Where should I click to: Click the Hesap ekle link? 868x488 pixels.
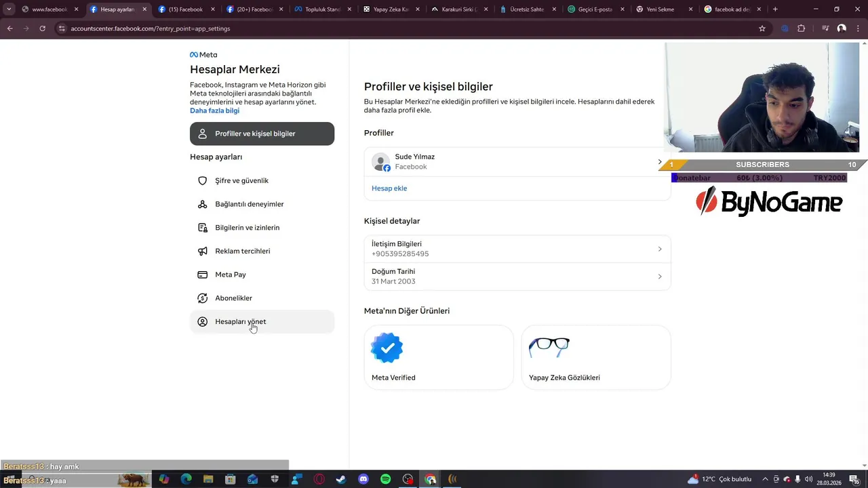[389, 188]
